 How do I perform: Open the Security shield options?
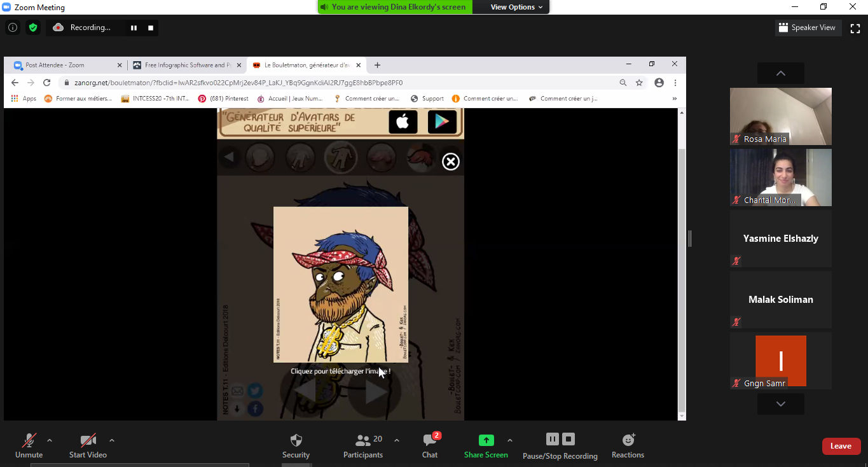(x=296, y=445)
